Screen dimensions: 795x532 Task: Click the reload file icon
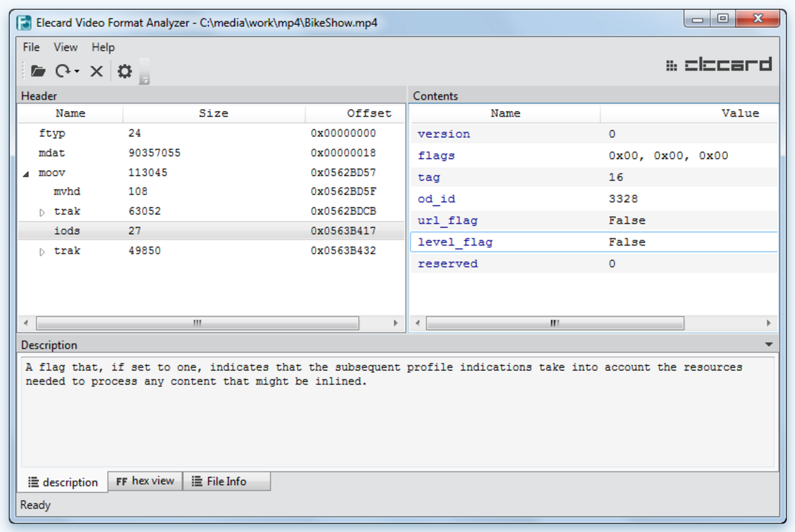63,71
